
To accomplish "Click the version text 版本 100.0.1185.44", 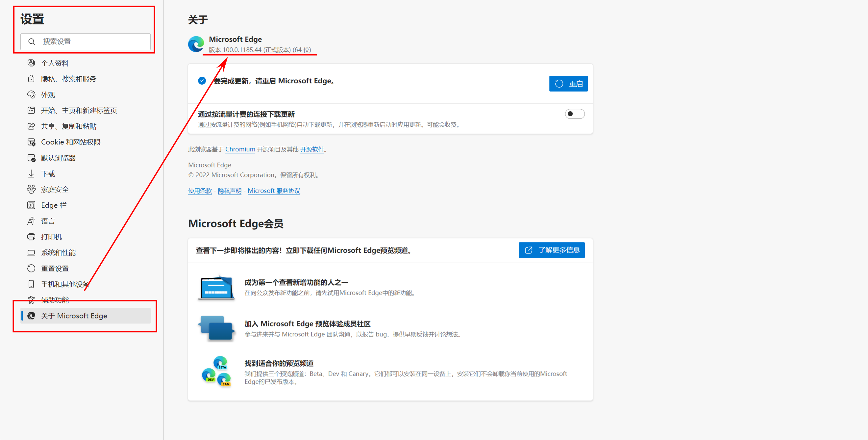I will tap(260, 50).
